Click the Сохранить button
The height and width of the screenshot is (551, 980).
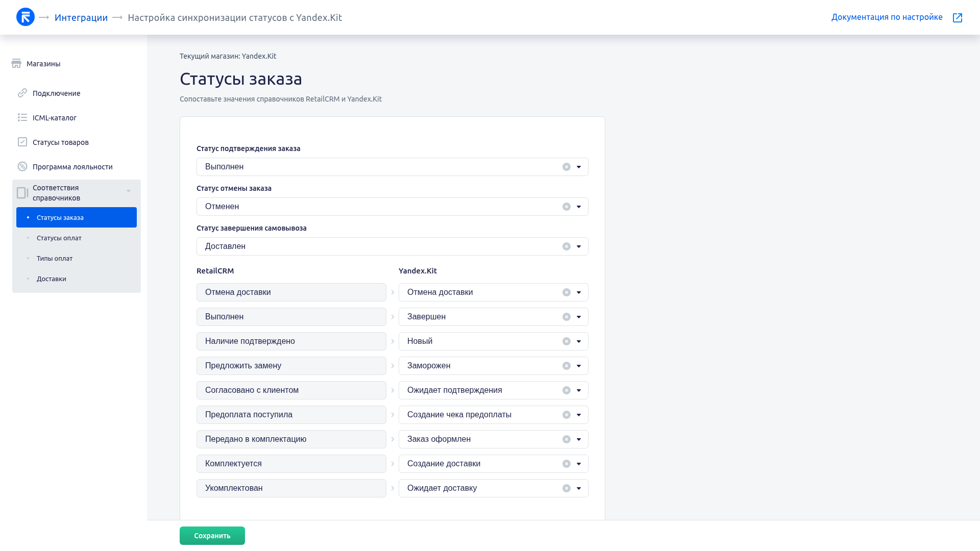[x=212, y=536]
